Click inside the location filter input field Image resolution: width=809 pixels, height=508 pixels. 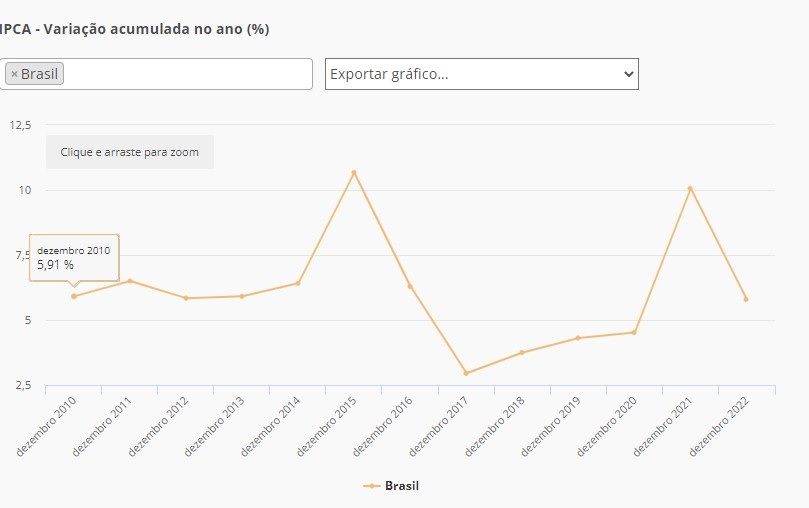click(185, 74)
